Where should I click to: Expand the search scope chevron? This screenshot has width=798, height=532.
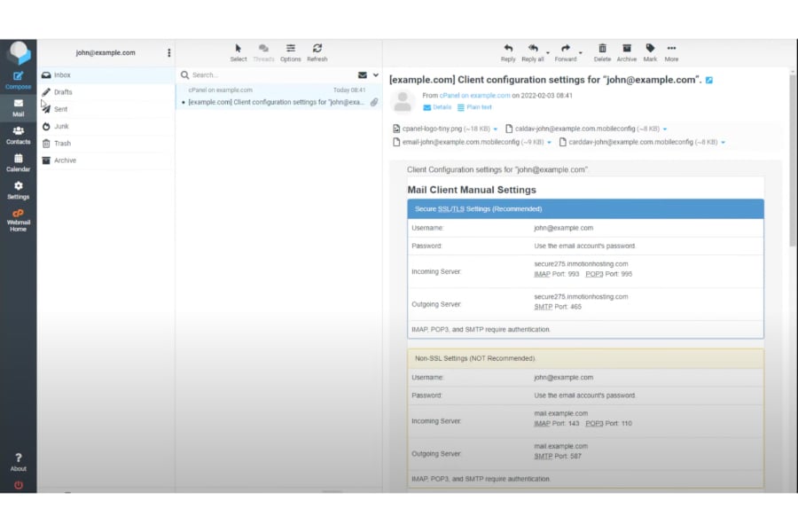click(x=376, y=75)
